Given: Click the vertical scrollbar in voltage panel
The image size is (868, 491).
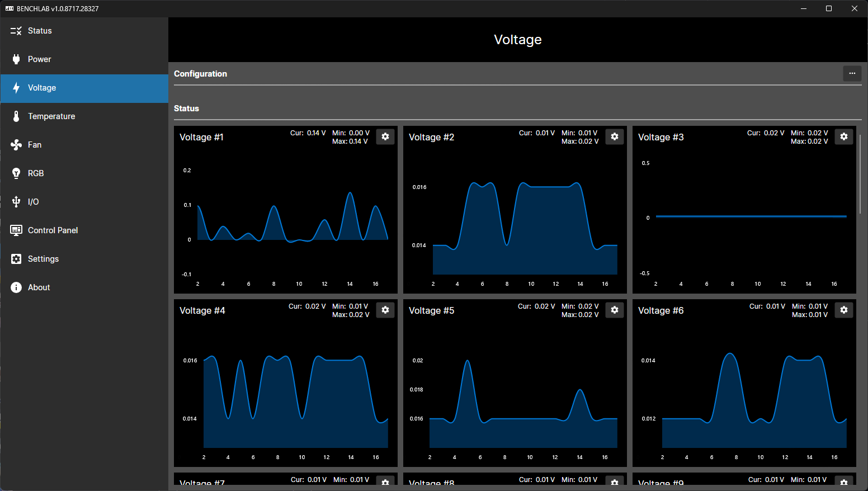Looking at the screenshot, I should (860, 173).
